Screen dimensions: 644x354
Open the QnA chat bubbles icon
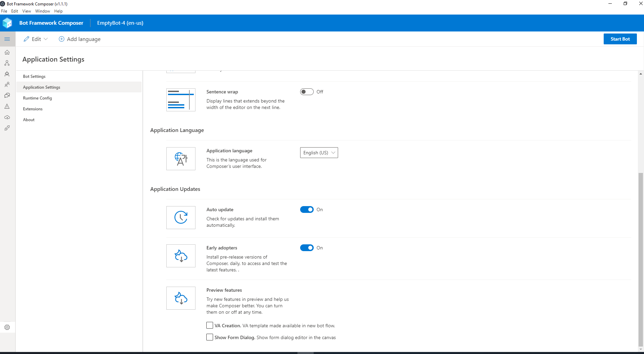[x=7, y=95]
